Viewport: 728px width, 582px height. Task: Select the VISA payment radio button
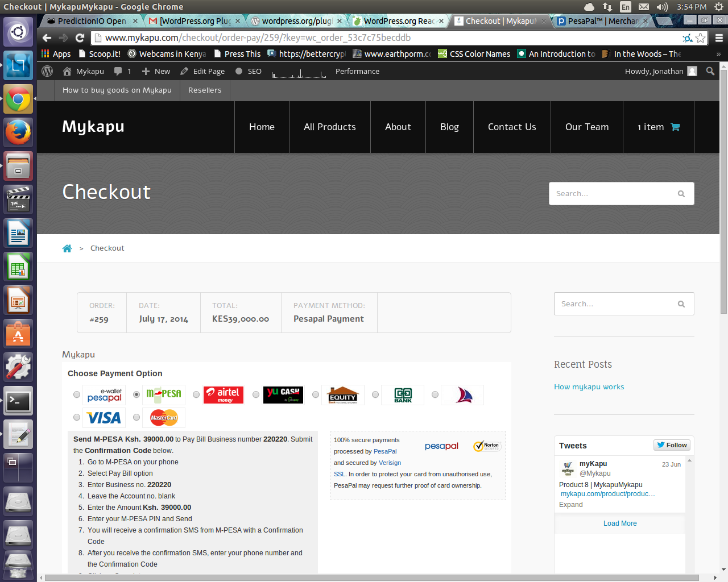77,417
